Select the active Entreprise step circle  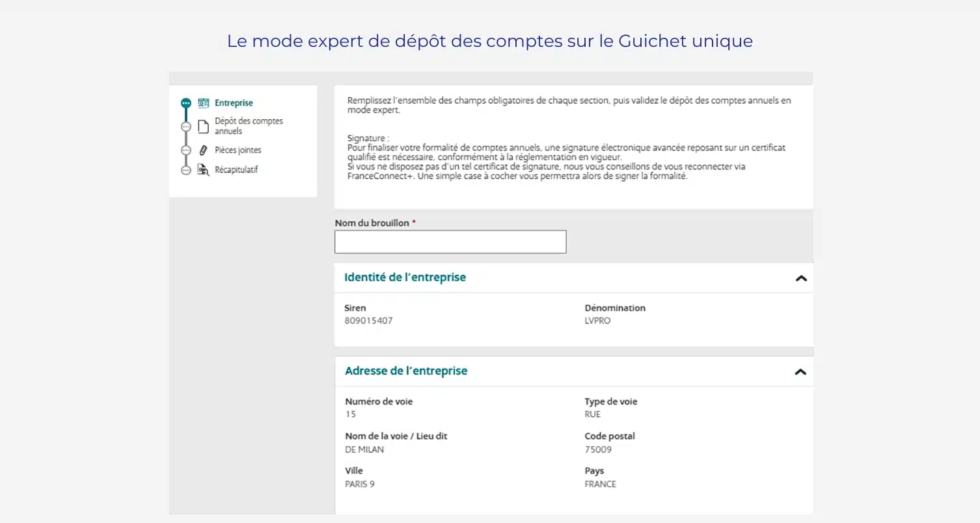(x=186, y=103)
